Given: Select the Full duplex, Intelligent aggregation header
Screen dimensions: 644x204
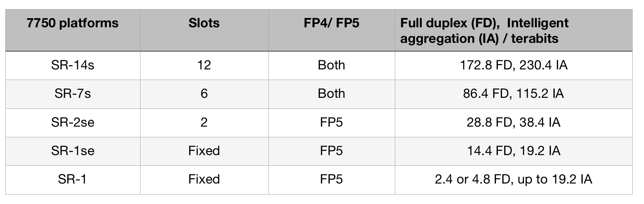Looking at the screenshot, I should 484,31.
